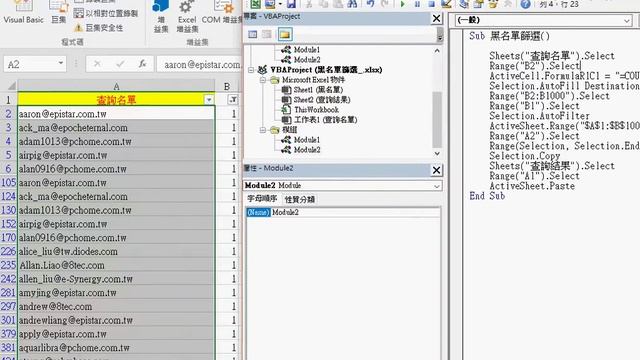Edit the Module2 name property value

pos(356,212)
